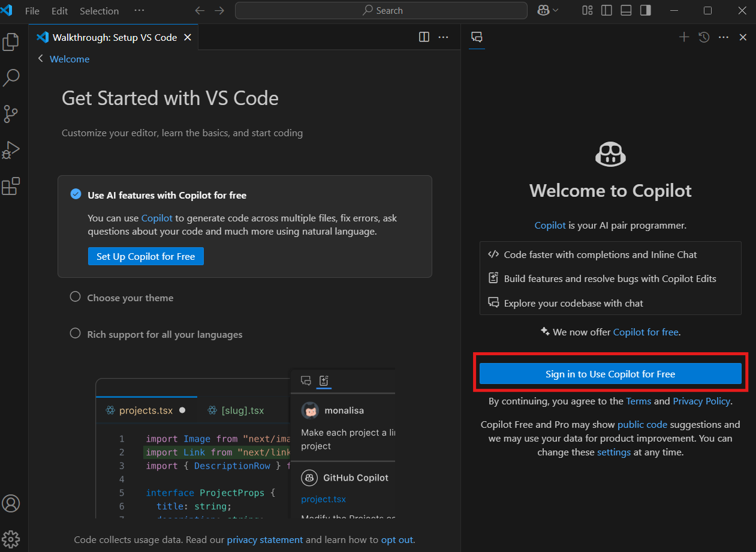Toggle the bottom Panel visibility
This screenshot has width=756, height=552.
pos(626,11)
